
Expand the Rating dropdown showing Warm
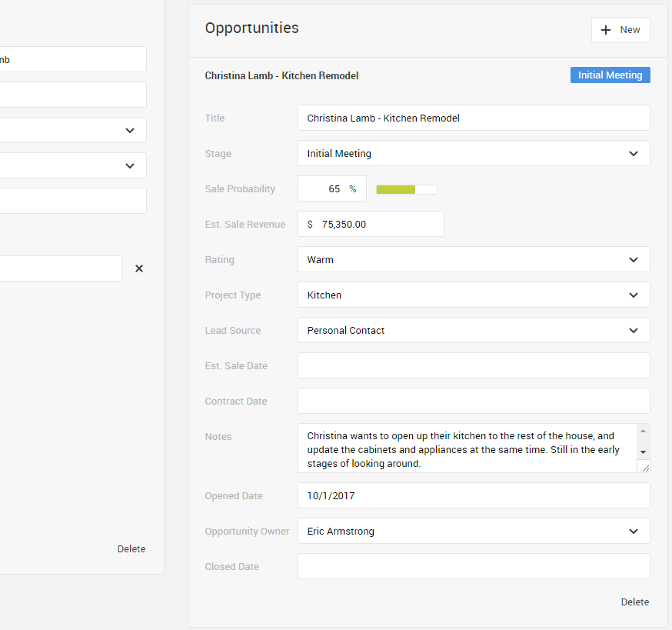[473, 260]
